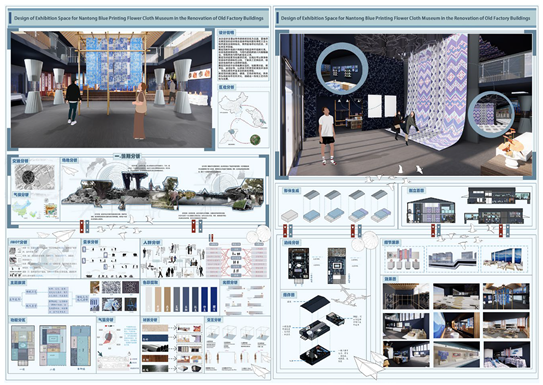Click the left board's English title text
Screen dimensions: 543x385
(x=138, y=18)
